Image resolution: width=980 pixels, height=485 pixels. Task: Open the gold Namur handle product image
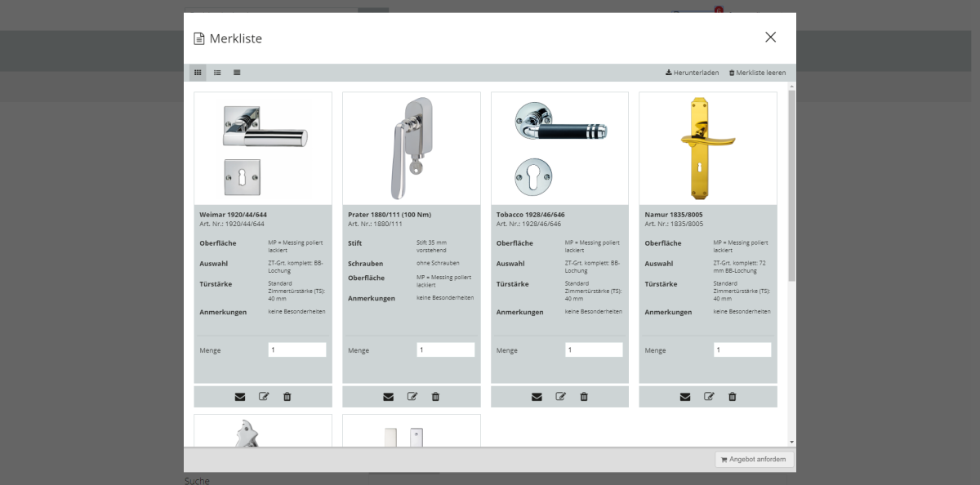click(x=708, y=149)
